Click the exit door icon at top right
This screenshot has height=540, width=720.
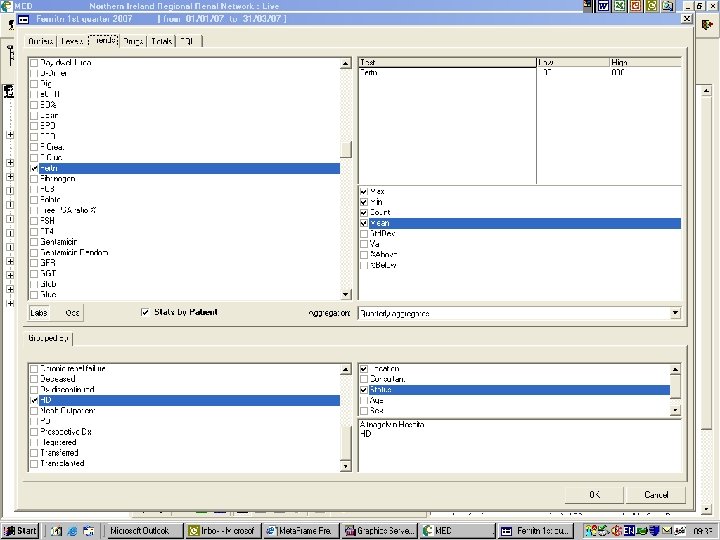click(x=707, y=25)
